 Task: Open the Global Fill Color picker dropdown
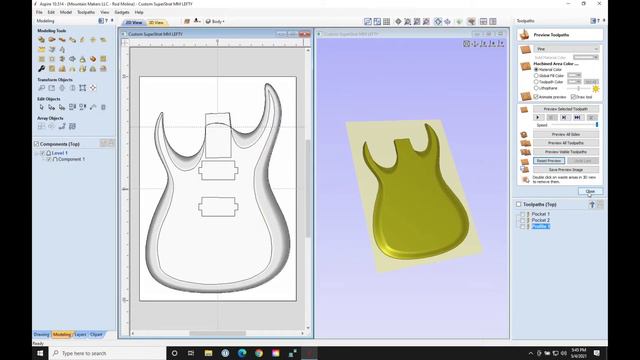574,76
